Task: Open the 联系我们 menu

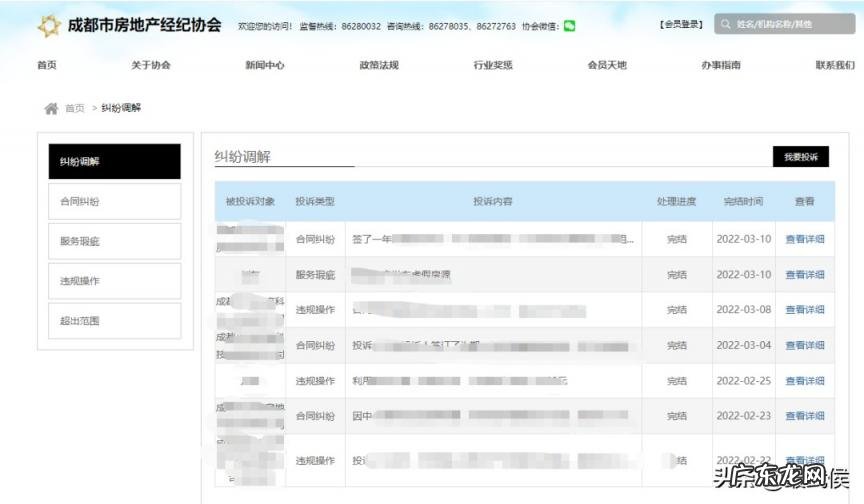Action: 835,65
